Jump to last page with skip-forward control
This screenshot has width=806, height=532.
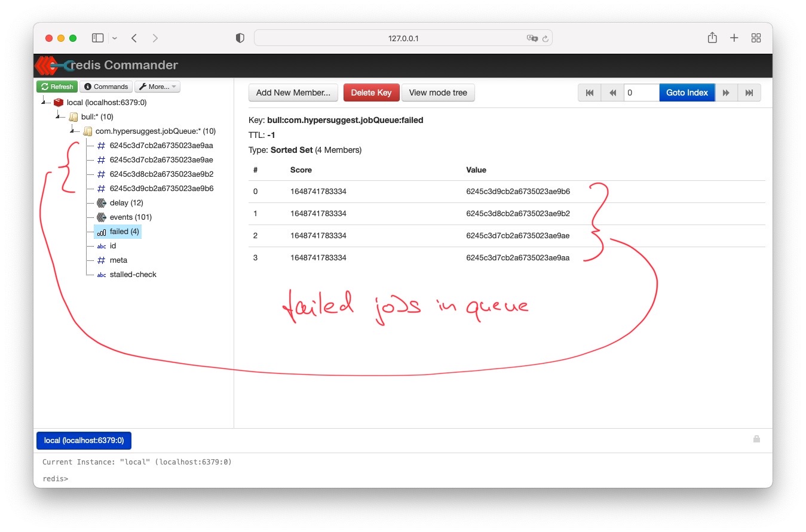click(750, 93)
